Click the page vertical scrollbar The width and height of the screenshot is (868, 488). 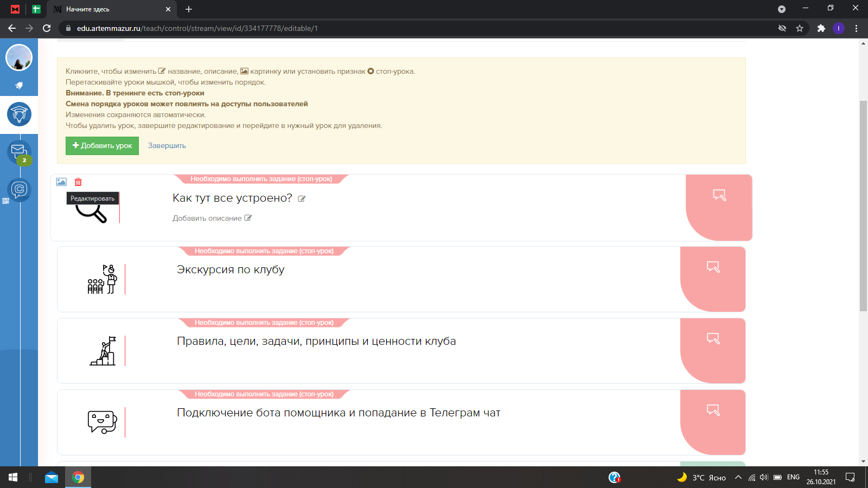click(x=863, y=206)
